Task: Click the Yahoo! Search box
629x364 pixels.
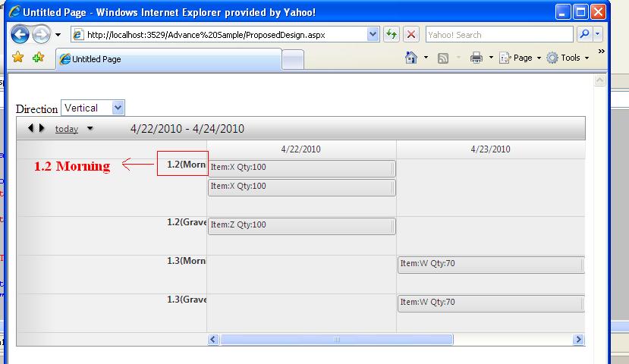Action: tap(499, 34)
